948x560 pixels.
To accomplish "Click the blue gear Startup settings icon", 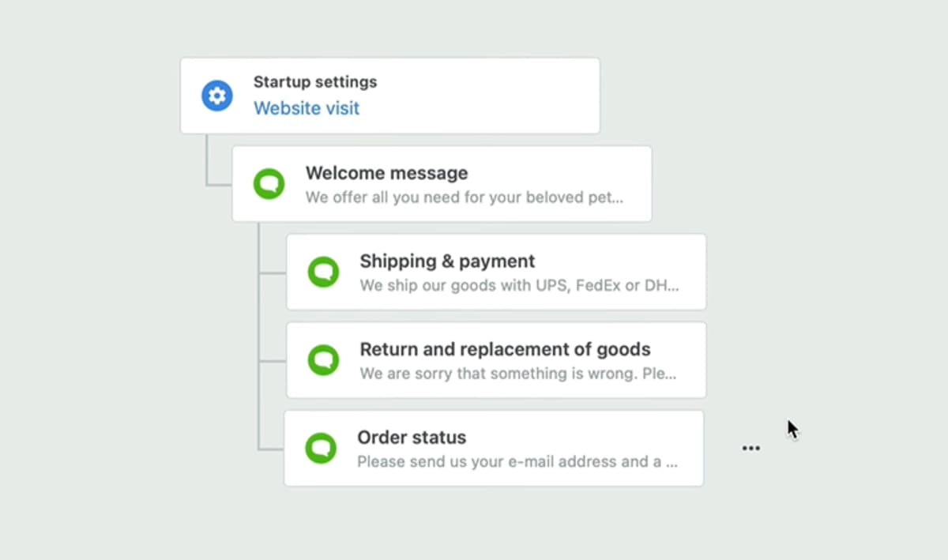I will (216, 96).
